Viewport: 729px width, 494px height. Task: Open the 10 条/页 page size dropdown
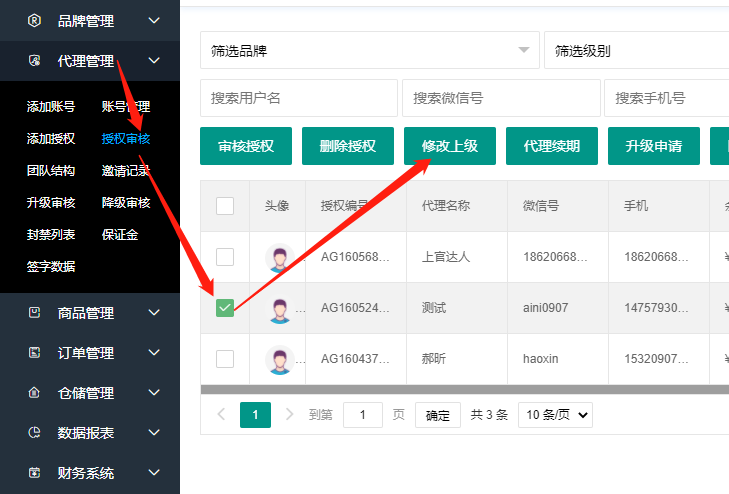[555, 415]
